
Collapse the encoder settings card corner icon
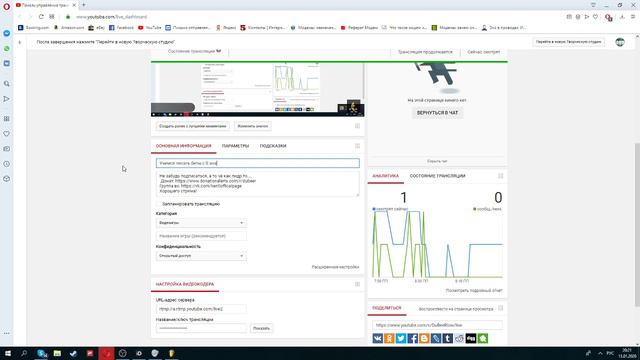(x=357, y=284)
